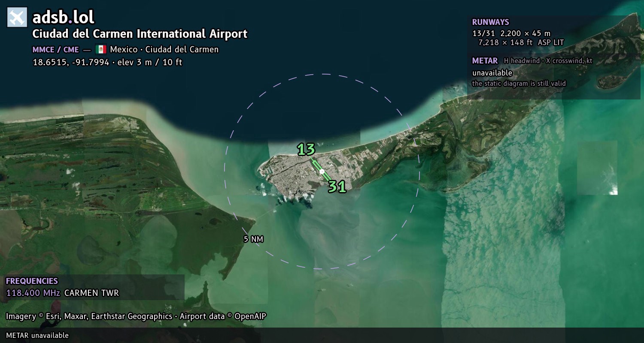Image resolution: width=644 pixels, height=343 pixels.
Task: Click runway end label 31
Action: [x=337, y=187]
